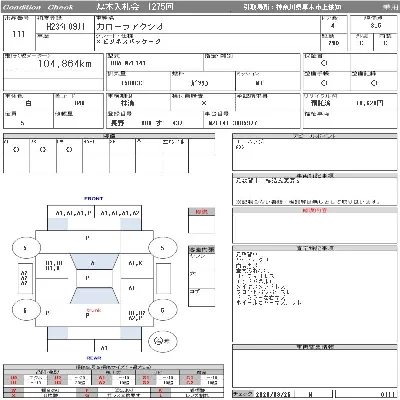Click the A2 A2 A2 side panel box

25,278
